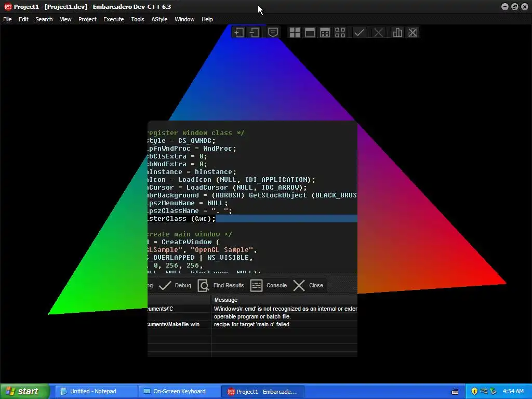This screenshot has height=399, width=532.
Task: Click the Run window-shaped toolbar icon
Action: [310, 33]
